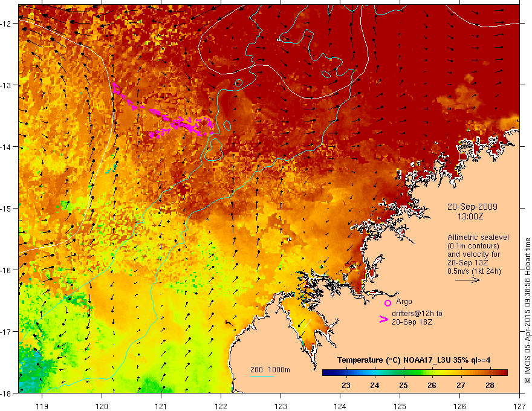Click the '20-Sep 13Z' legend text

[467, 263]
